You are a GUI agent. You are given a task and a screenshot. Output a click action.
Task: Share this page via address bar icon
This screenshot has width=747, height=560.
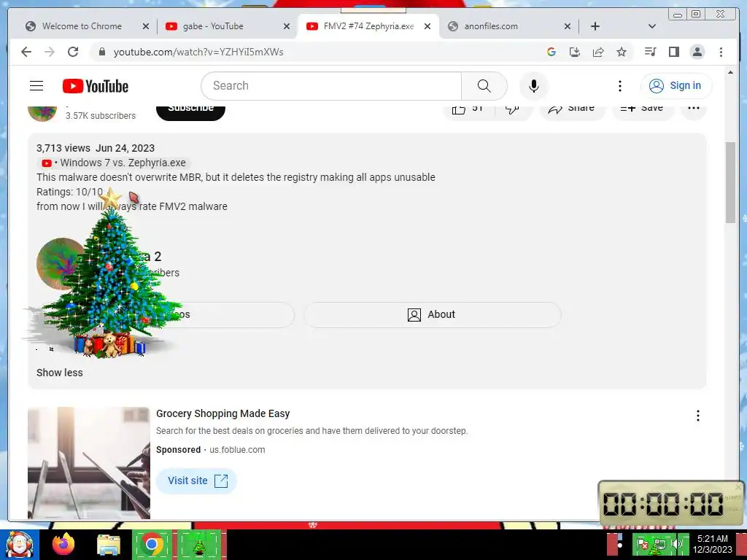coord(598,52)
